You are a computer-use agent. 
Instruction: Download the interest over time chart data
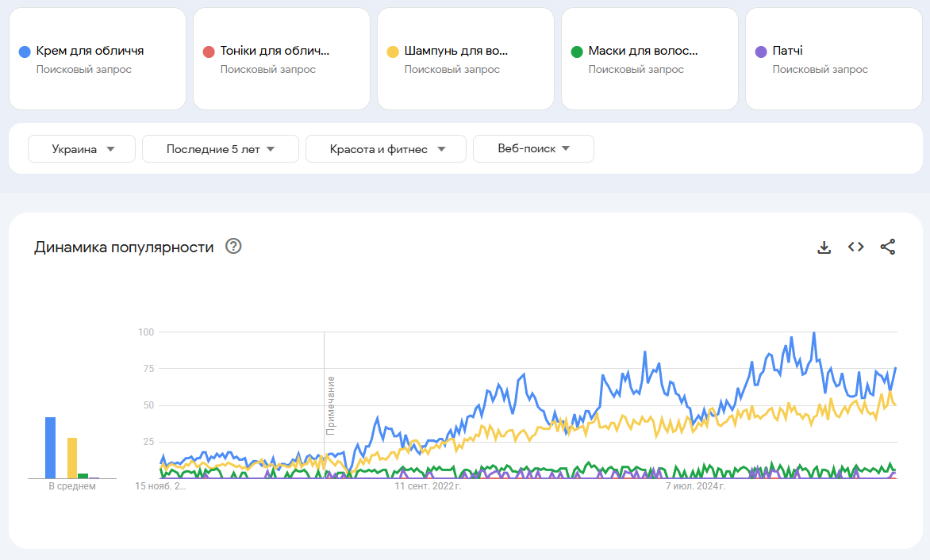pyautogui.click(x=824, y=247)
